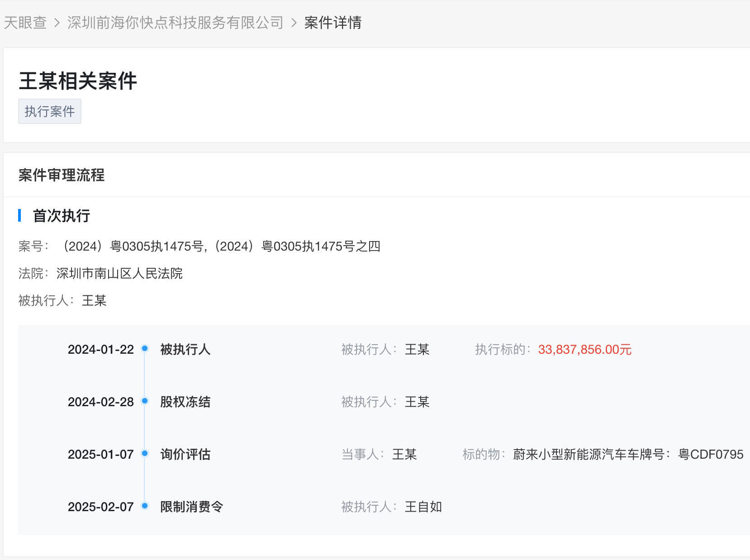The image size is (750, 560).
Task: Click the date 2024-02-28
Action: click(x=101, y=402)
